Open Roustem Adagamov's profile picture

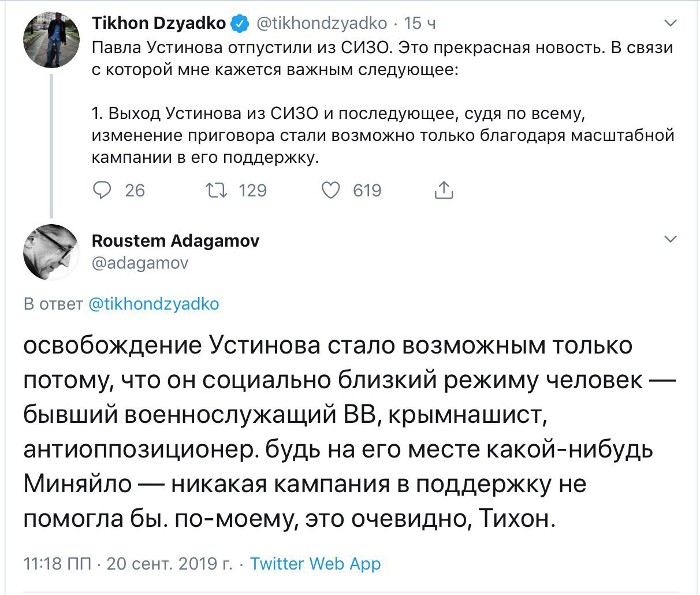coord(51,252)
